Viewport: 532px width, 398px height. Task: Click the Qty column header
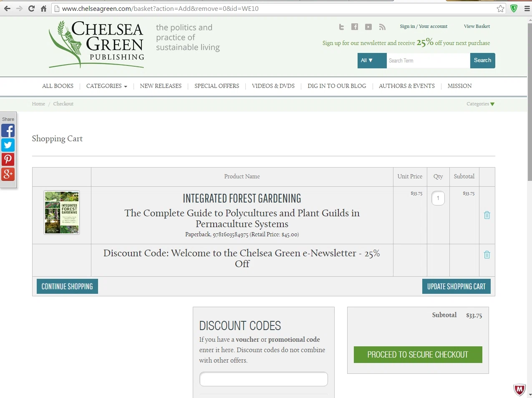click(438, 176)
